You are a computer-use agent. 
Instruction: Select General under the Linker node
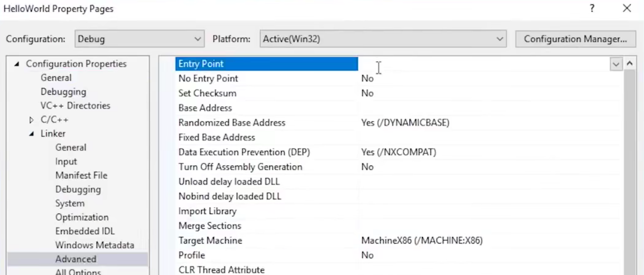tap(71, 147)
